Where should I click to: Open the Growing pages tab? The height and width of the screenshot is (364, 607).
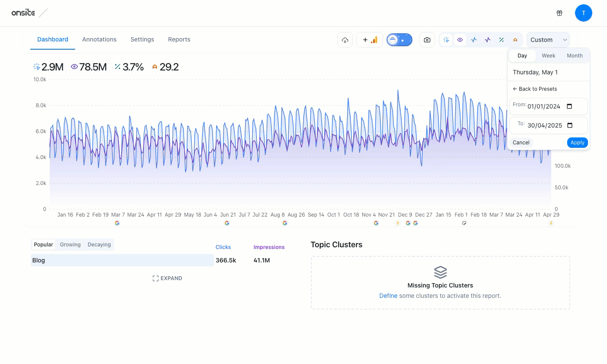click(70, 245)
